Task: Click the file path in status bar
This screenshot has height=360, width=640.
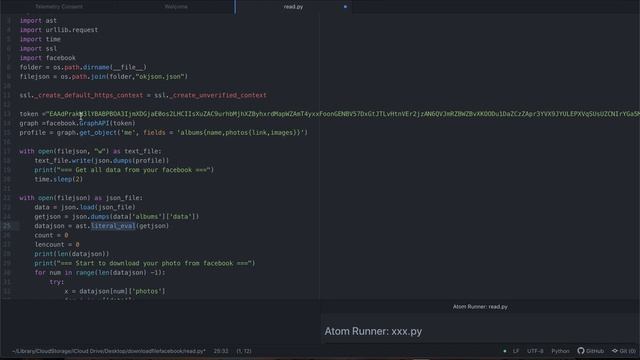Action: tap(109, 351)
